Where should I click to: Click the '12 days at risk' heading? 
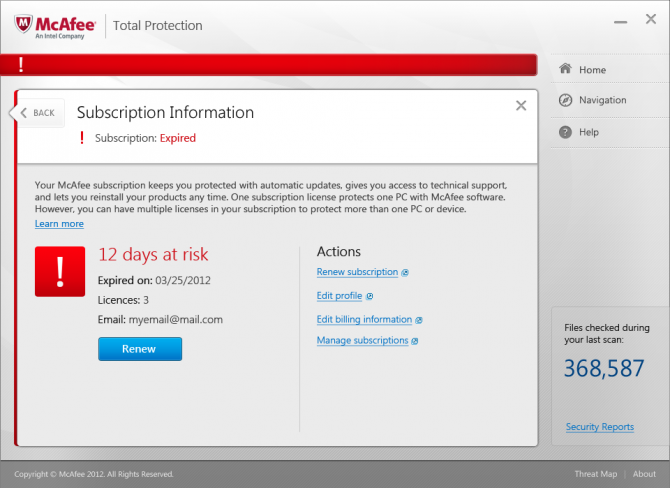point(153,255)
